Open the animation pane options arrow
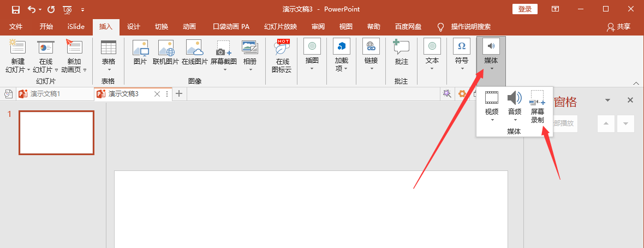Screen dimensions: 644x248 (x=608, y=100)
